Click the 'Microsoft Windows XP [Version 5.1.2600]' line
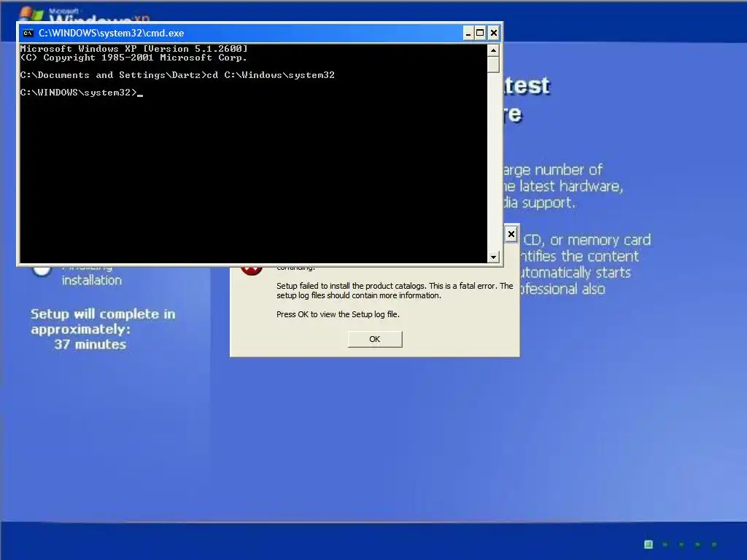Screen dimensions: 747x560 tap(134, 49)
